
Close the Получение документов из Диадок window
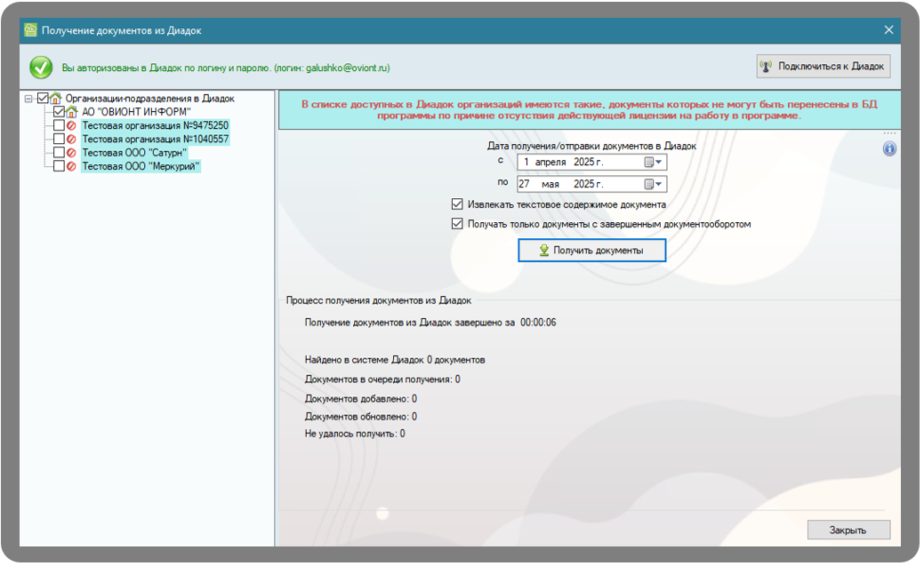click(x=888, y=30)
